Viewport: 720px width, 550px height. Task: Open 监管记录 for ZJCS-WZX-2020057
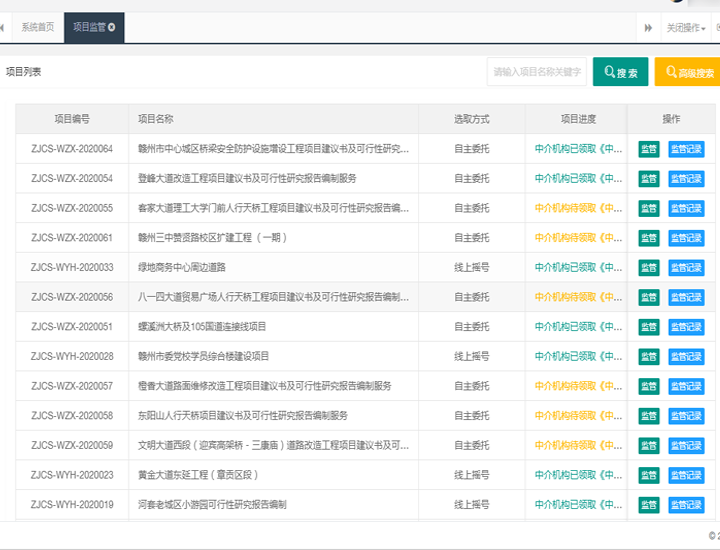(x=686, y=386)
